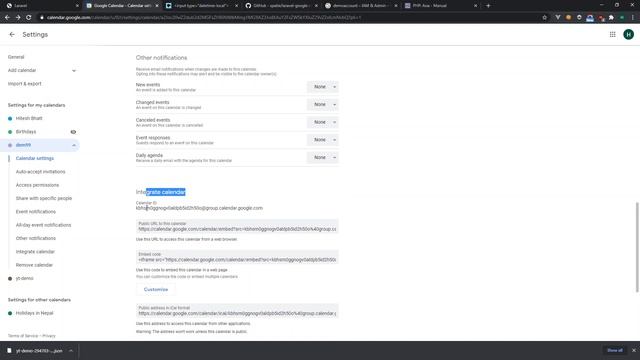
Task: Show all downloads
Action: (x=615, y=350)
